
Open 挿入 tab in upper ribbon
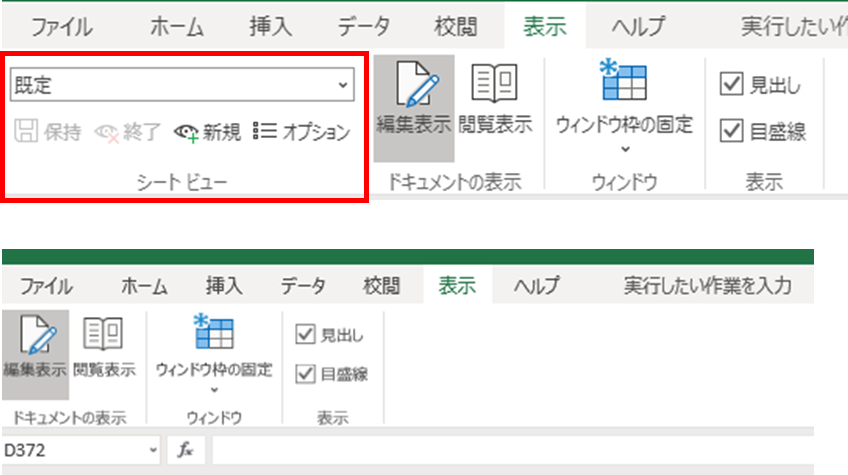(270, 27)
